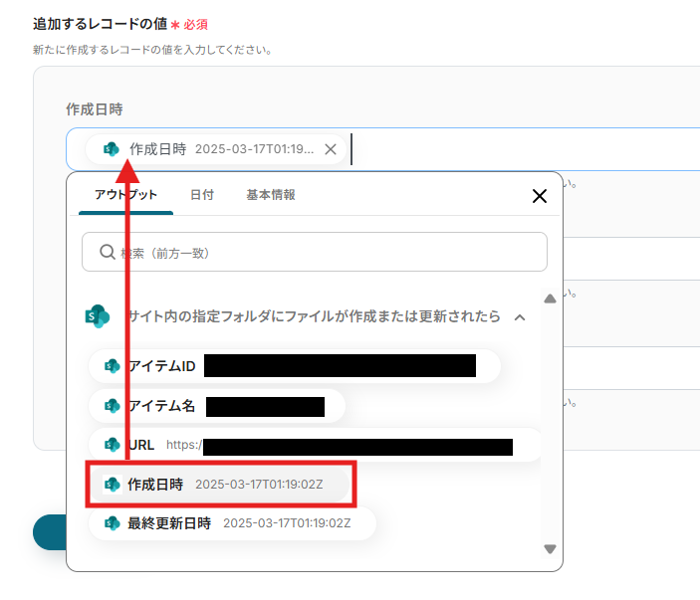Click the 作成日時 field label above the input
The height and width of the screenshot is (600, 700).
tap(95, 109)
